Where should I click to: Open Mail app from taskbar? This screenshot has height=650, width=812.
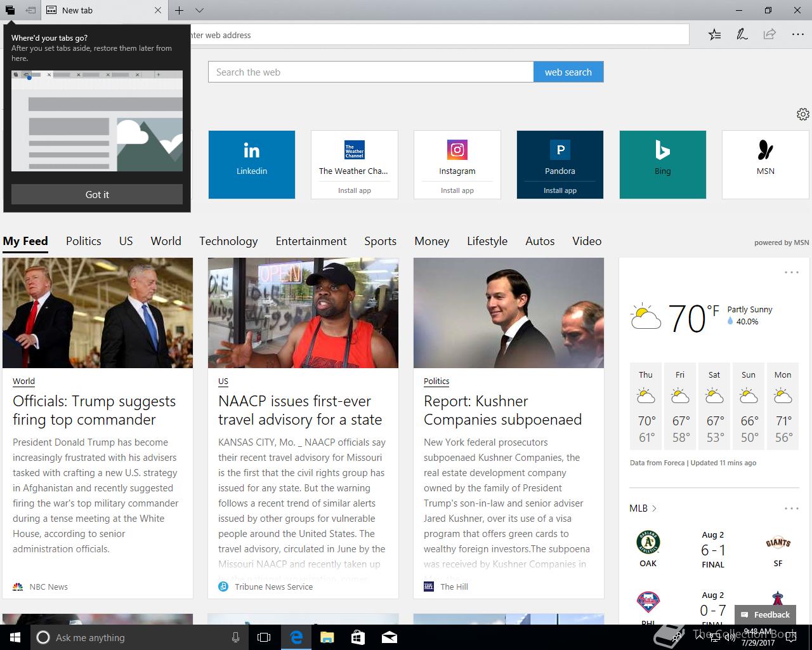tap(390, 637)
